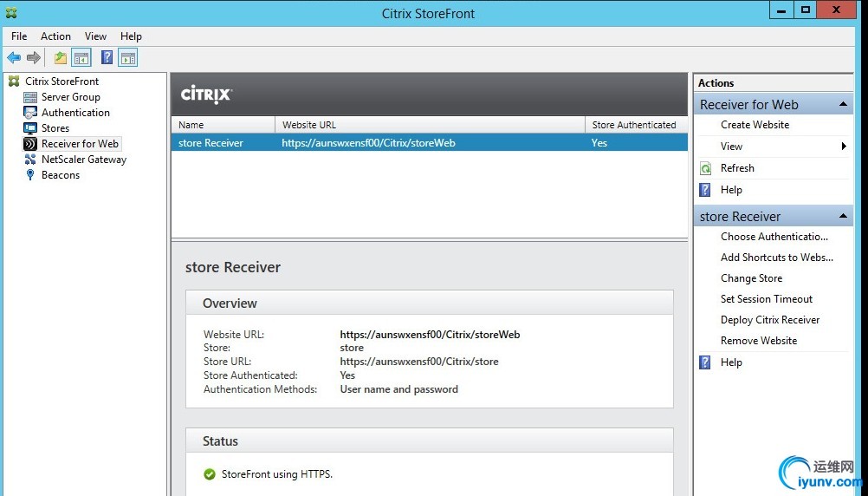Screen dimensions: 868x496
Task: Open the Action menu
Action: (56, 36)
